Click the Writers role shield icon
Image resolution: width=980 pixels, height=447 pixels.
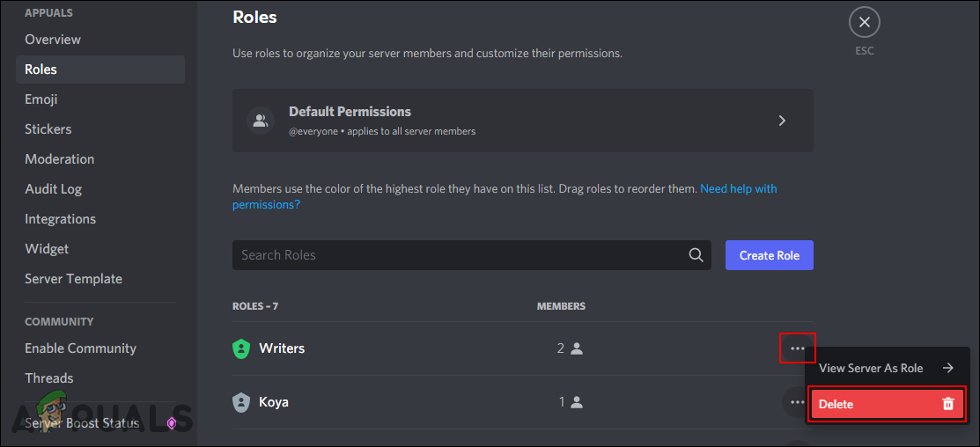point(241,348)
